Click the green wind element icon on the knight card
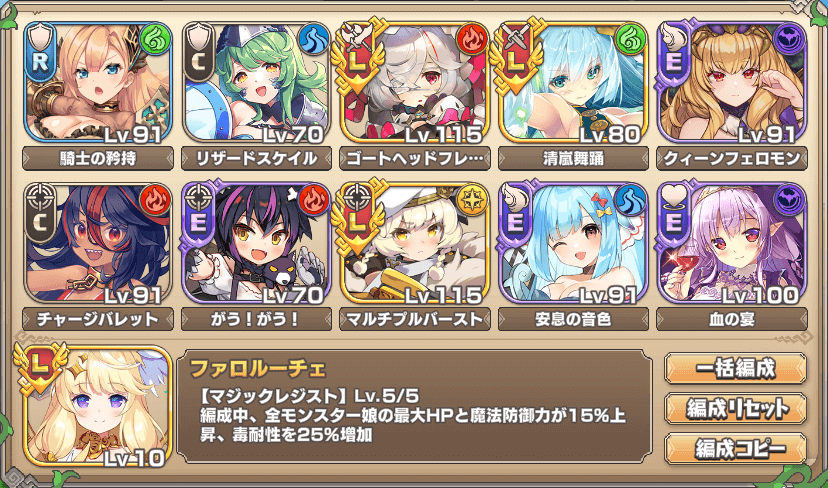 (x=155, y=40)
